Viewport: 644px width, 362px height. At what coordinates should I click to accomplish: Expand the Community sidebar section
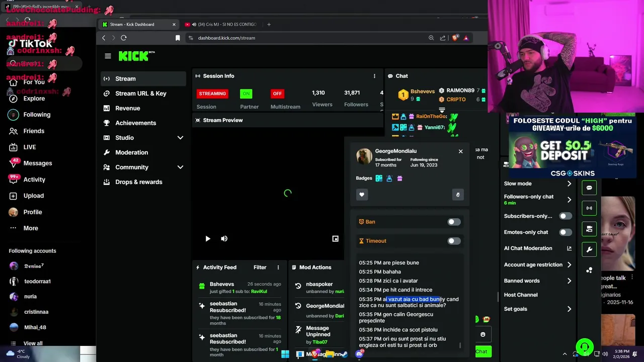[180, 167]
